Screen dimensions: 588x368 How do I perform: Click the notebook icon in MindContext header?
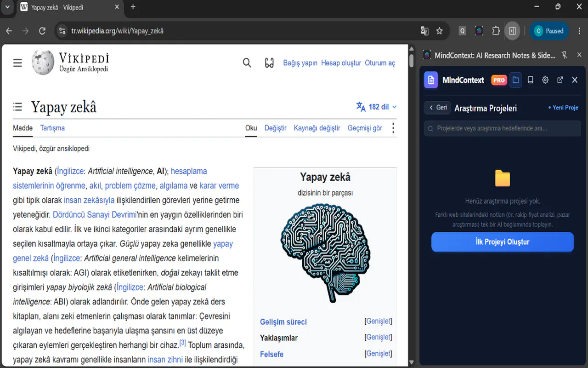click(531, 80)
